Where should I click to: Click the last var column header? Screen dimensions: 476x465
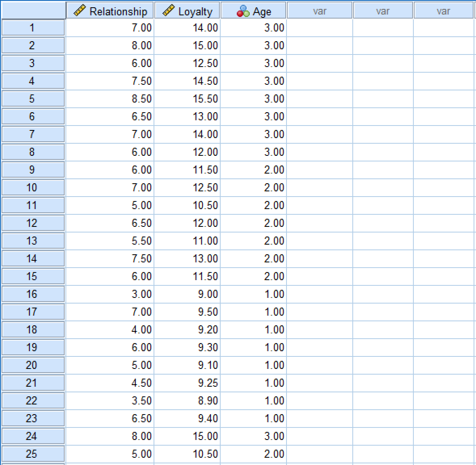coord(443,11)
